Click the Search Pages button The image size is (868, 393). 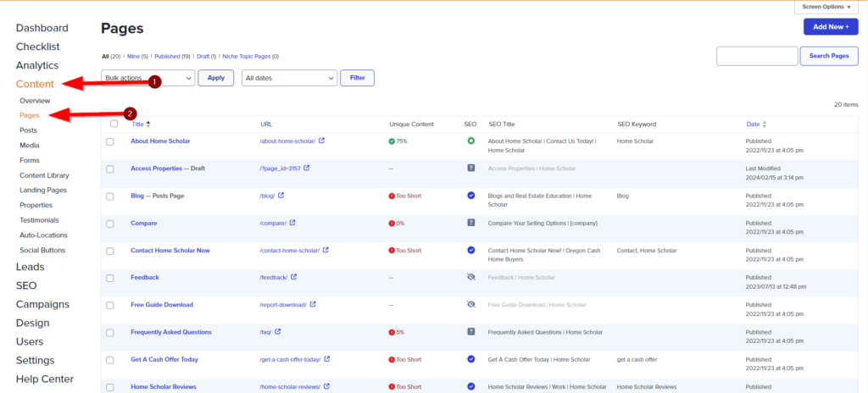tap(829, 56)
